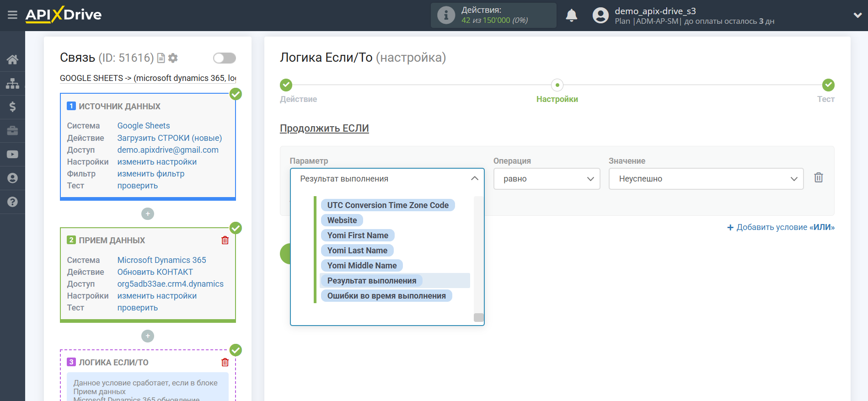Screen dimensions: 868x401
Task: Open the connection settings gear icon
Action: pos(173,58)
